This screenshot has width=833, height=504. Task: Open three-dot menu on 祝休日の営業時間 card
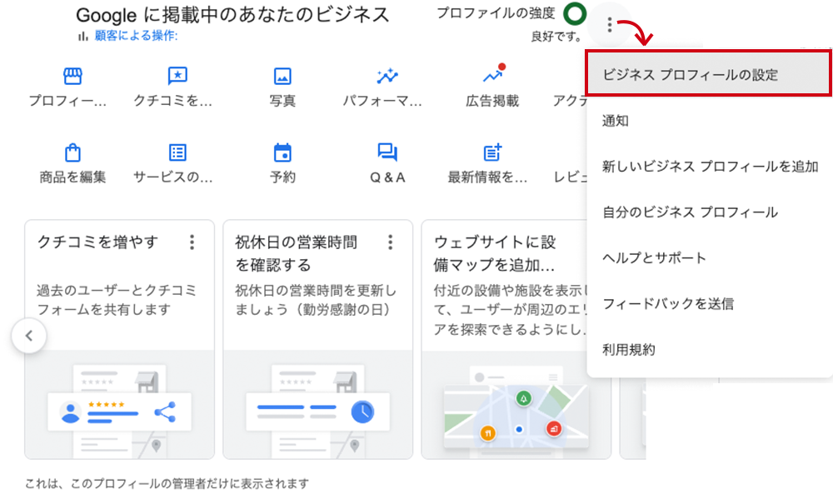390,242
